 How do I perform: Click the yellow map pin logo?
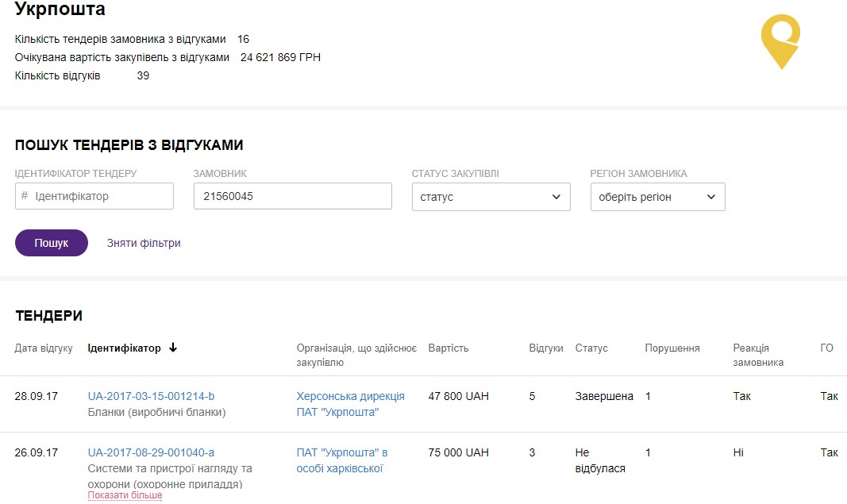pos(780,41)
